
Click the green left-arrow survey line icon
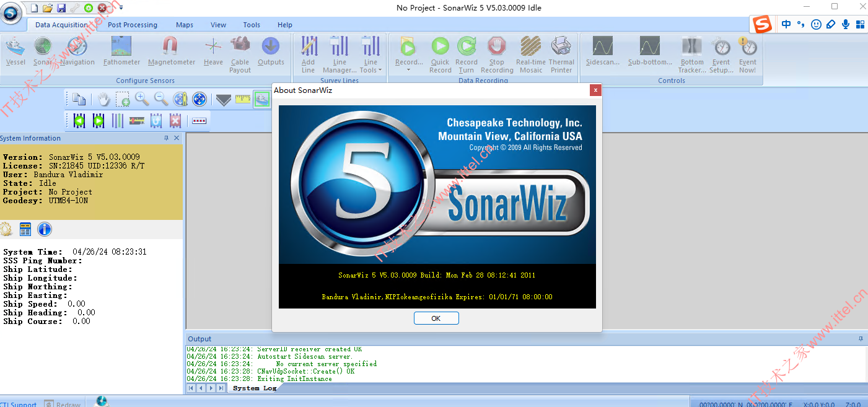tap(79, 121)
